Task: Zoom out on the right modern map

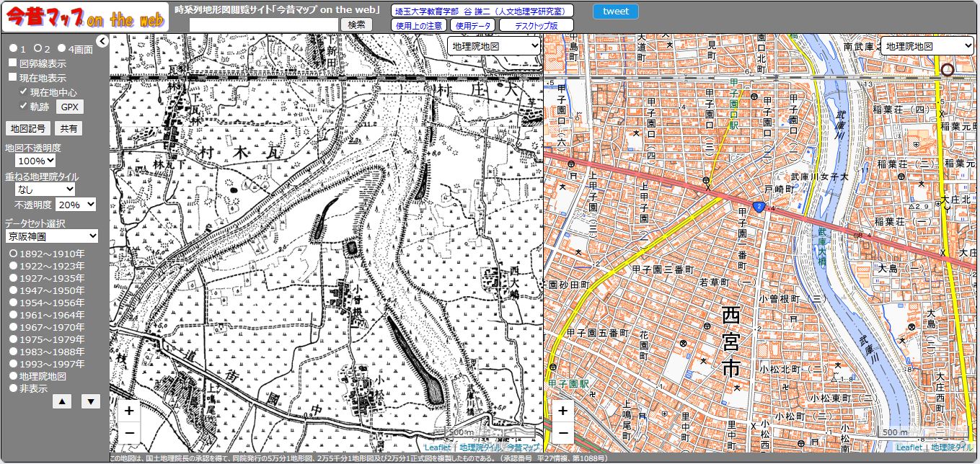Action: tap(562, 432)
